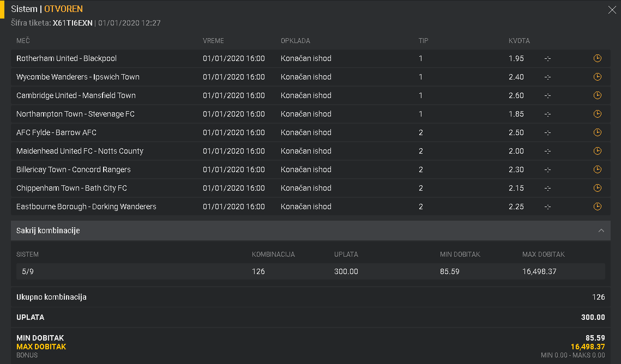The width and height of the screenshot is (621, 364).
Task: Click the 1.85 odds for Northampton Town
Action: (x=516, y=114)
